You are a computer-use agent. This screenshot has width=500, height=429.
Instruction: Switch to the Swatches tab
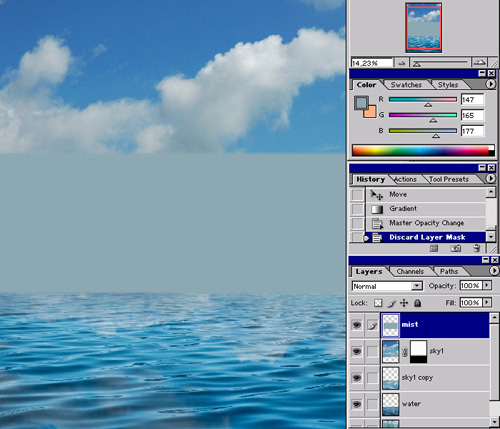[406, 85]
